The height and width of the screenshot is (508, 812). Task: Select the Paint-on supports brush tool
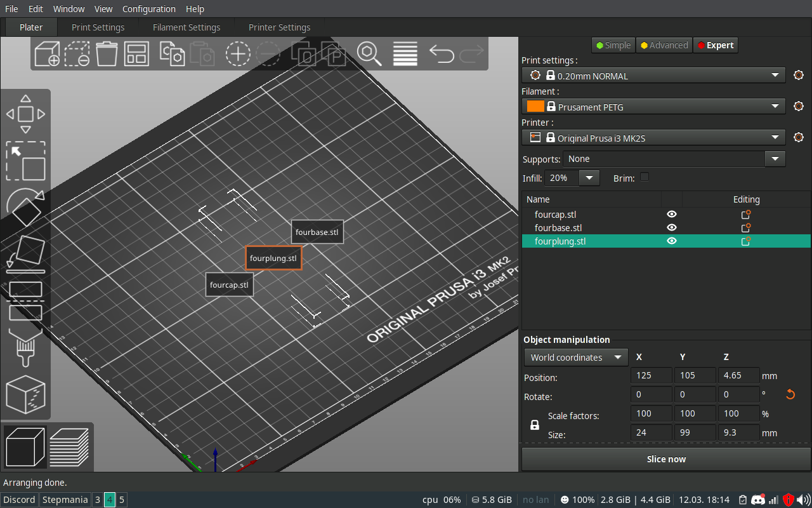tap(25, 347)
